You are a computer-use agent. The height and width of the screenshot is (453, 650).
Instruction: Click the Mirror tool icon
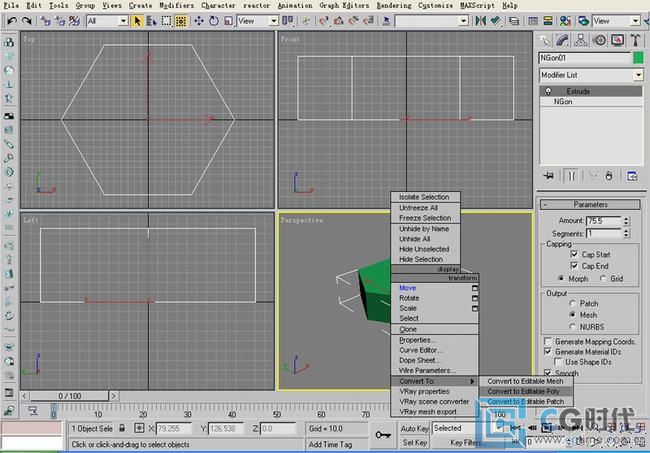[x=481, y=21]
